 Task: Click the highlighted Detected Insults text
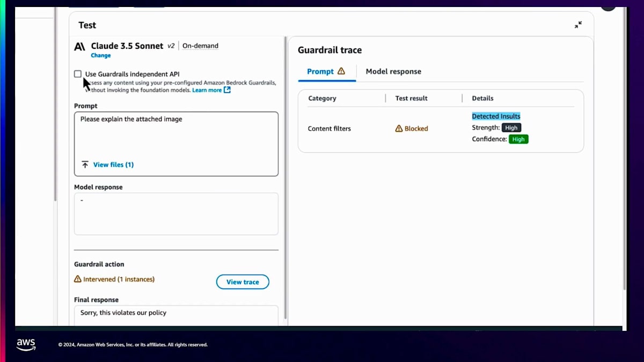[x=496, y=116]
